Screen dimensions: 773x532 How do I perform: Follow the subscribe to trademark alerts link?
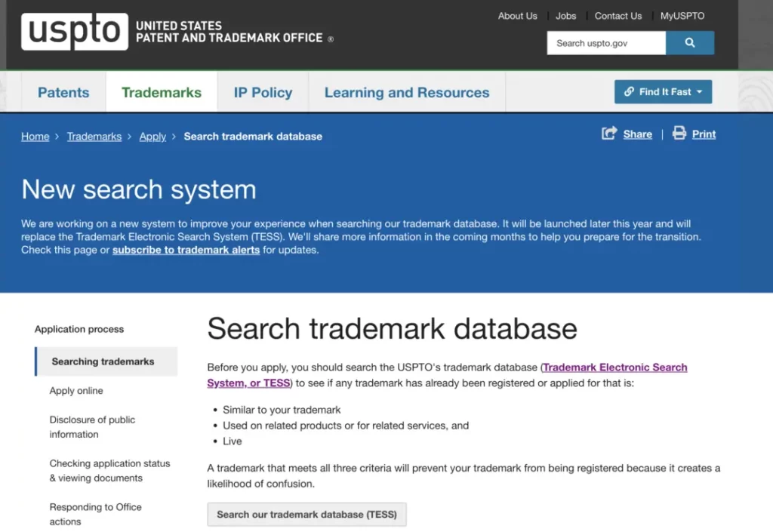tap(186, 250)
